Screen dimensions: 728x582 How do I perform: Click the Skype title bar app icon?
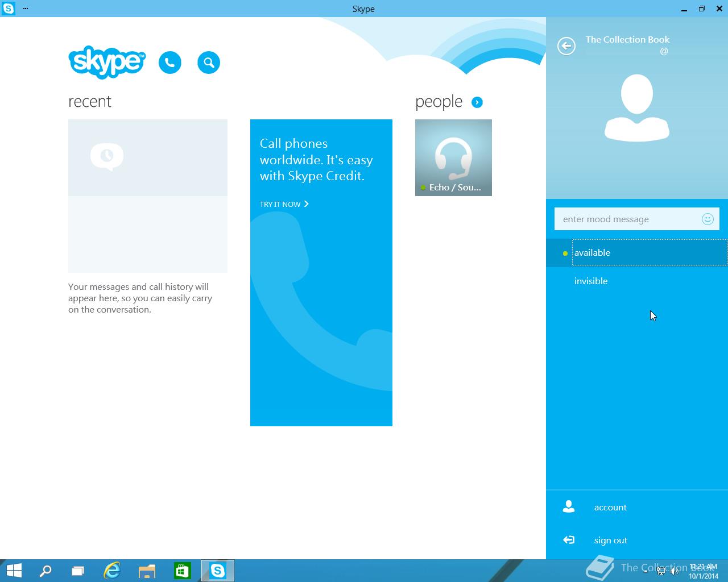tap(9, 9)
